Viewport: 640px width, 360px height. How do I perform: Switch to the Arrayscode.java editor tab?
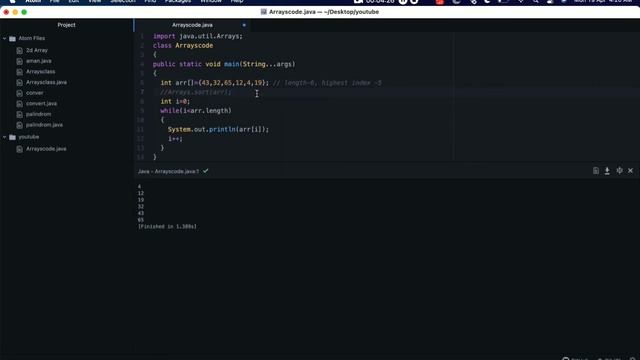point(192,25)
